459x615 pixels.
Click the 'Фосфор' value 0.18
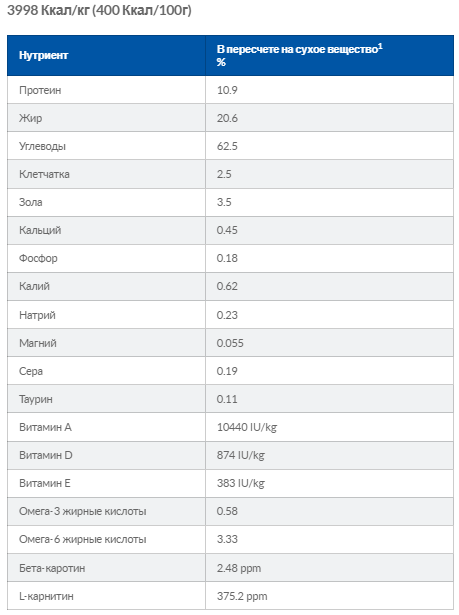coord(227,258)
